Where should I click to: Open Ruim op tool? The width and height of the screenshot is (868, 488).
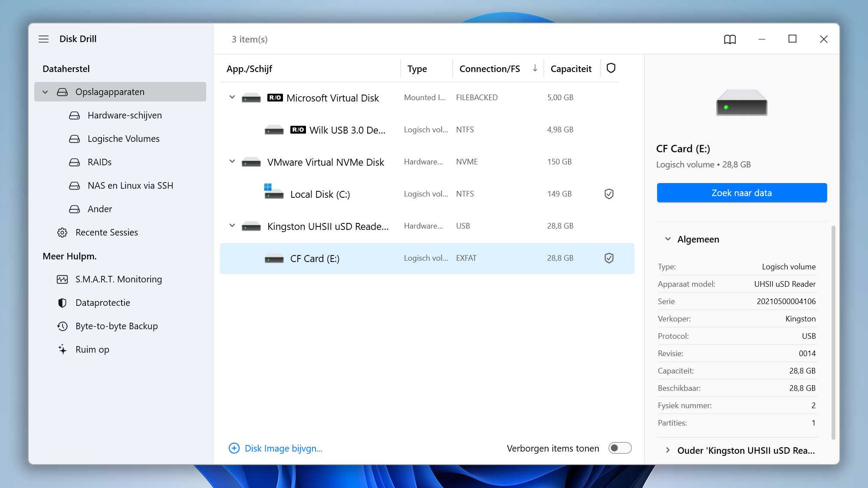click(120, 350)
